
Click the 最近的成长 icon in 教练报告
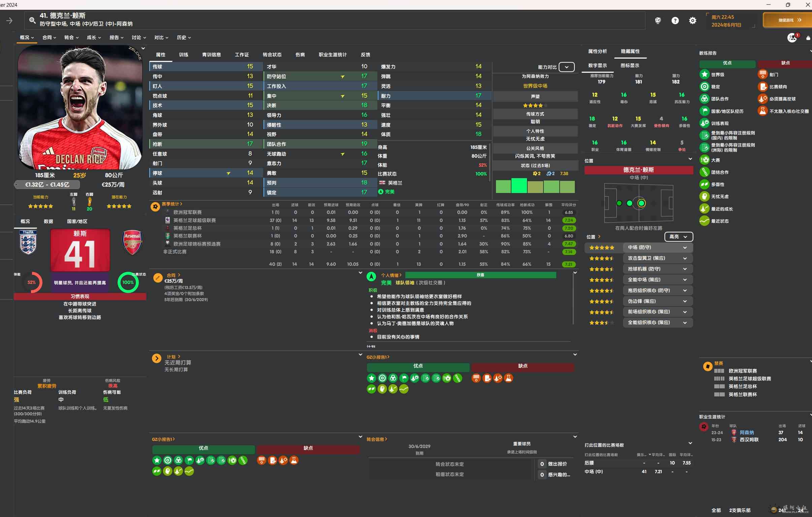705,208
